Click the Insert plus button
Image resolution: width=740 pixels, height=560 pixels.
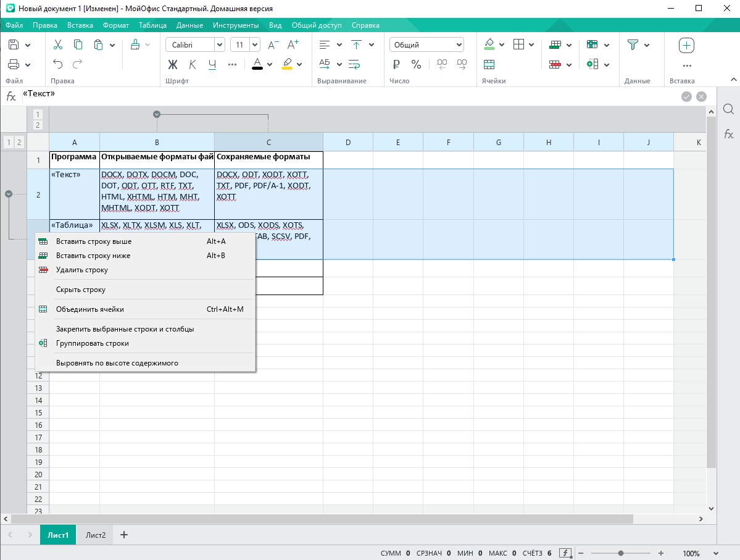(x=687, y=46)
